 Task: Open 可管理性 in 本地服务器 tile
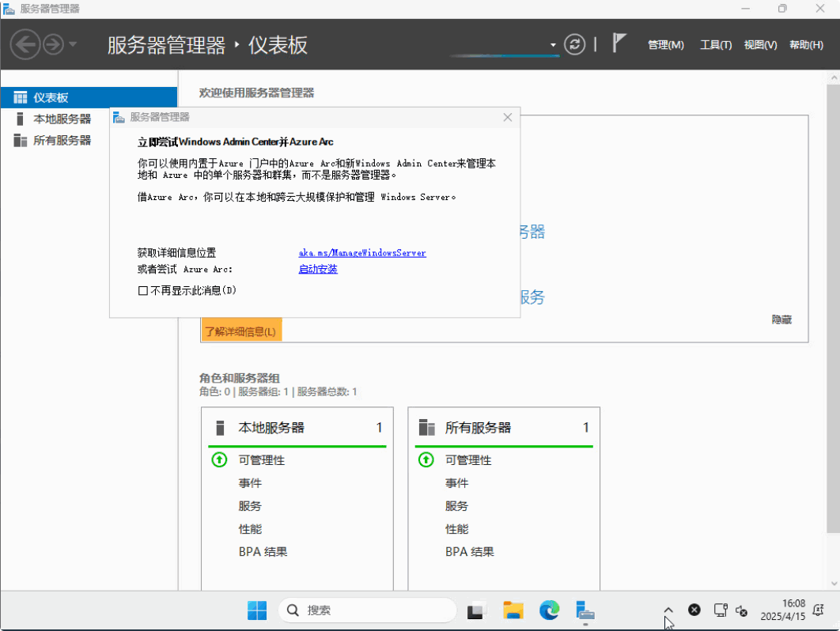[262, 460]
